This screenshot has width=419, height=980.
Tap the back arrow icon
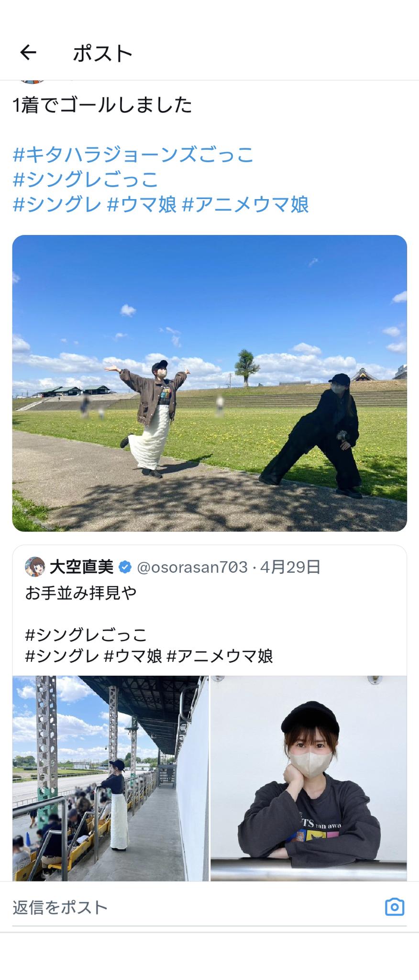pos(28,52)
